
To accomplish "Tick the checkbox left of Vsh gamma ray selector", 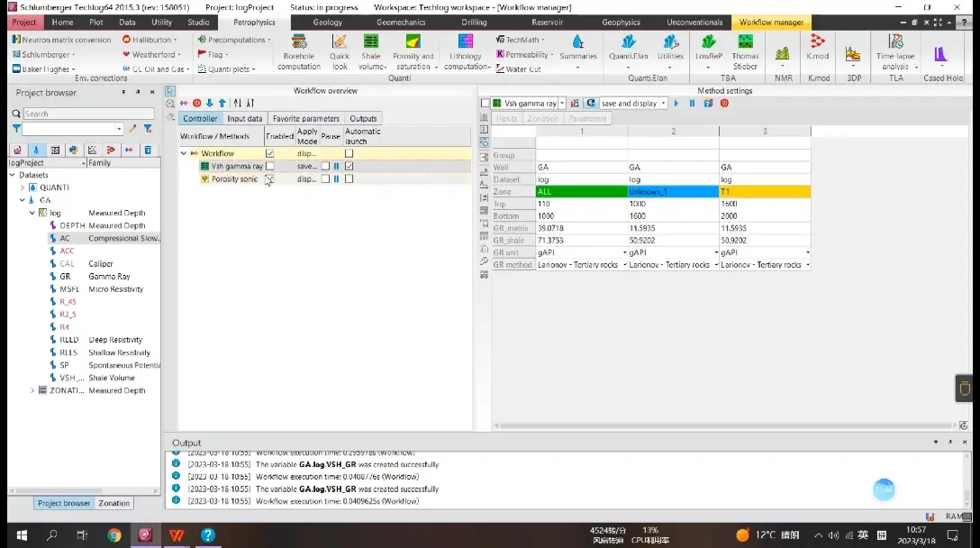I will 485,104.
